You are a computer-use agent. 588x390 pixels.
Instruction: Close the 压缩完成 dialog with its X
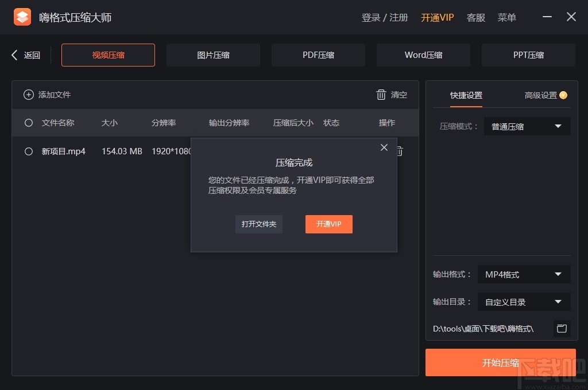(384, 147)
